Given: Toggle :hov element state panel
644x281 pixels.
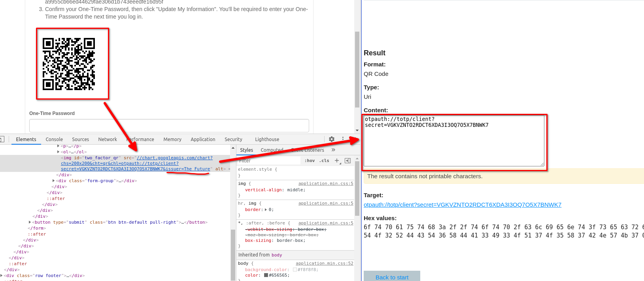Looking at the screenshot, I should [x=310, y=160].
